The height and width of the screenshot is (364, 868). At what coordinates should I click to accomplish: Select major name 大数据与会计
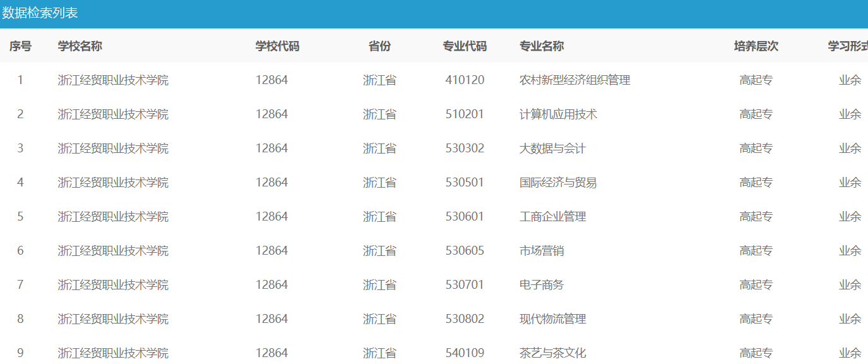552,149
